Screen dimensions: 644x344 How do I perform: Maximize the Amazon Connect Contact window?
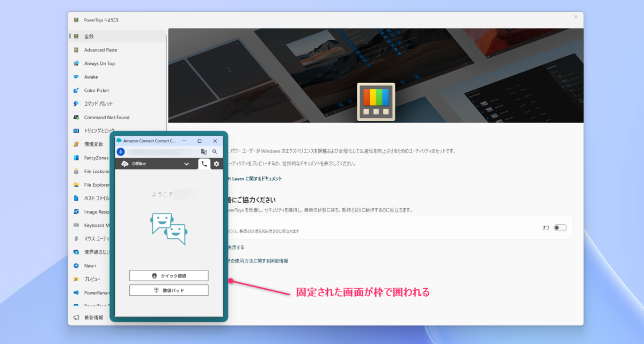click(200, 141)
